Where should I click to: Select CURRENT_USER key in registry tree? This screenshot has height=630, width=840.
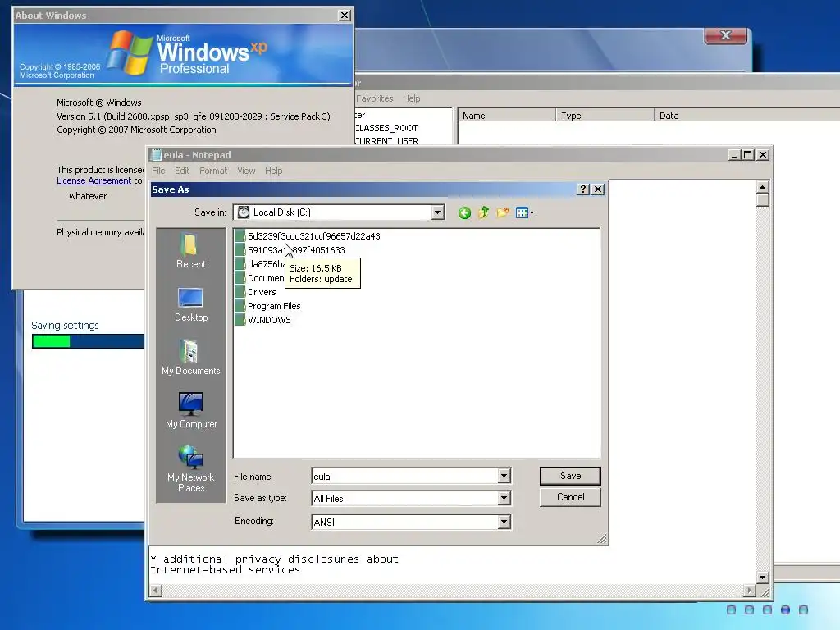[386, 141]
